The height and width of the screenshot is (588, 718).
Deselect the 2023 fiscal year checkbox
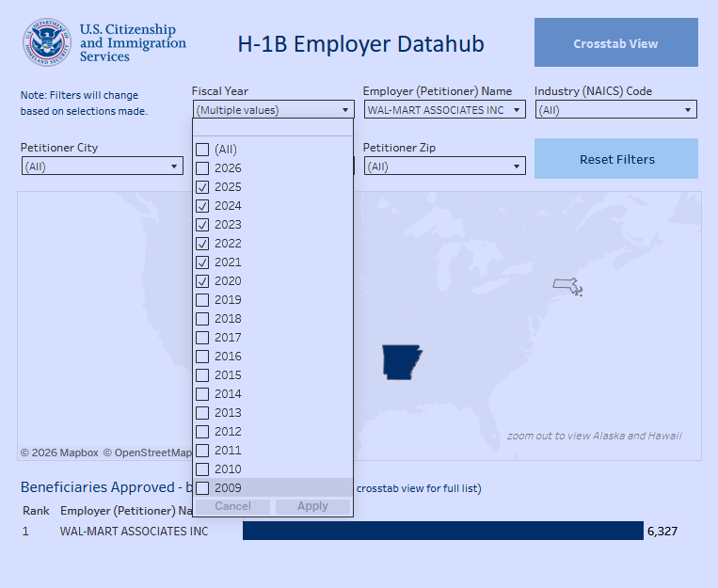[202, 225]
